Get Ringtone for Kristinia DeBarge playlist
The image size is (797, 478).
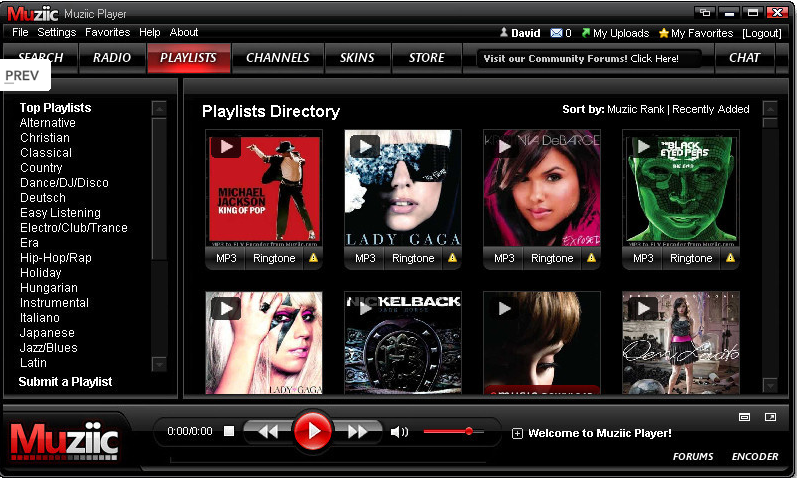553,258
